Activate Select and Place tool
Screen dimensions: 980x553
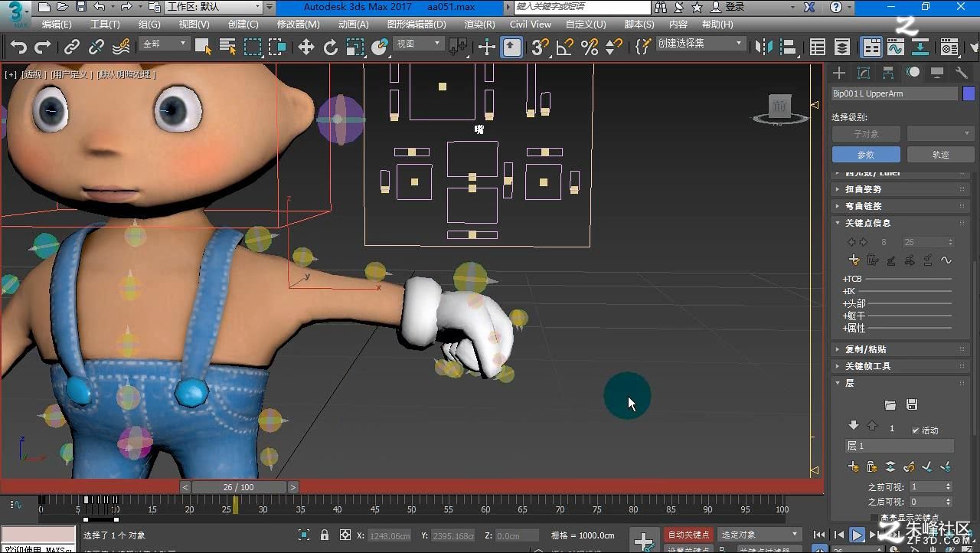tap(380, 47)
